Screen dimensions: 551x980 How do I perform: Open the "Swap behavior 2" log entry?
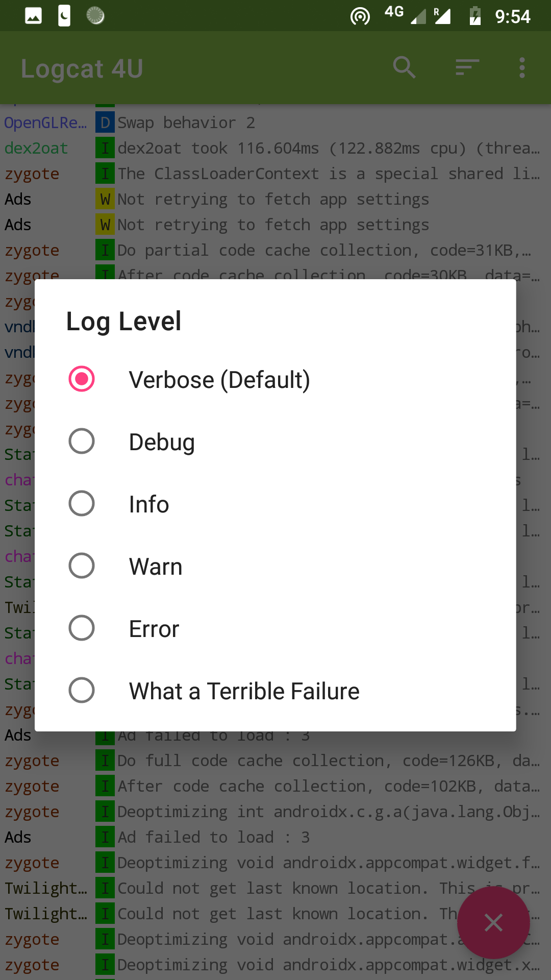[186, 122]
